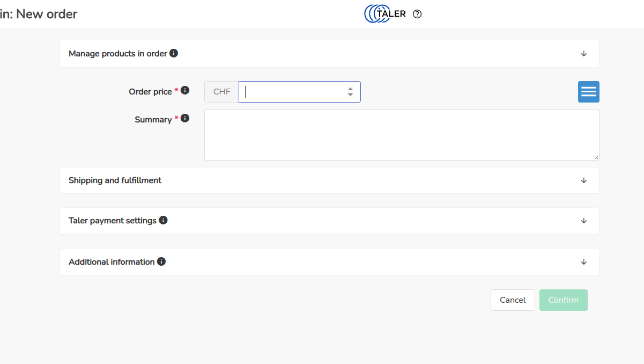Open the blue hamburger menu button

click(x=588, y=92)
